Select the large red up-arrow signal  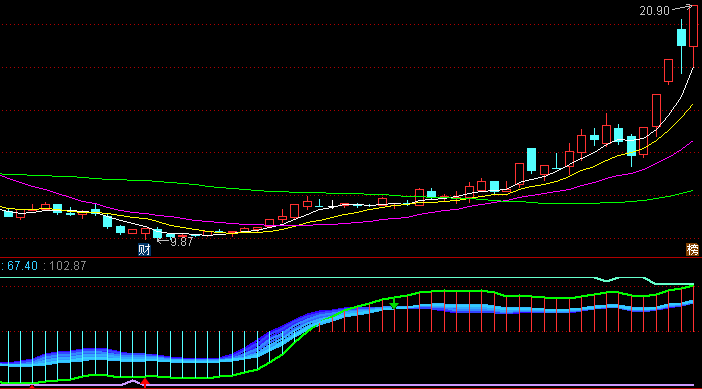point(145,382)
